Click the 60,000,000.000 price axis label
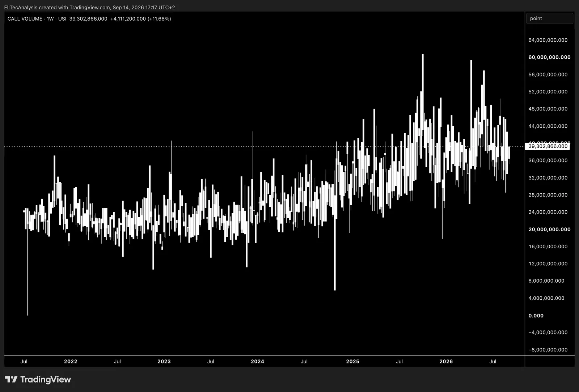Viewport: 579px width, 392px height. coord(549,57)
